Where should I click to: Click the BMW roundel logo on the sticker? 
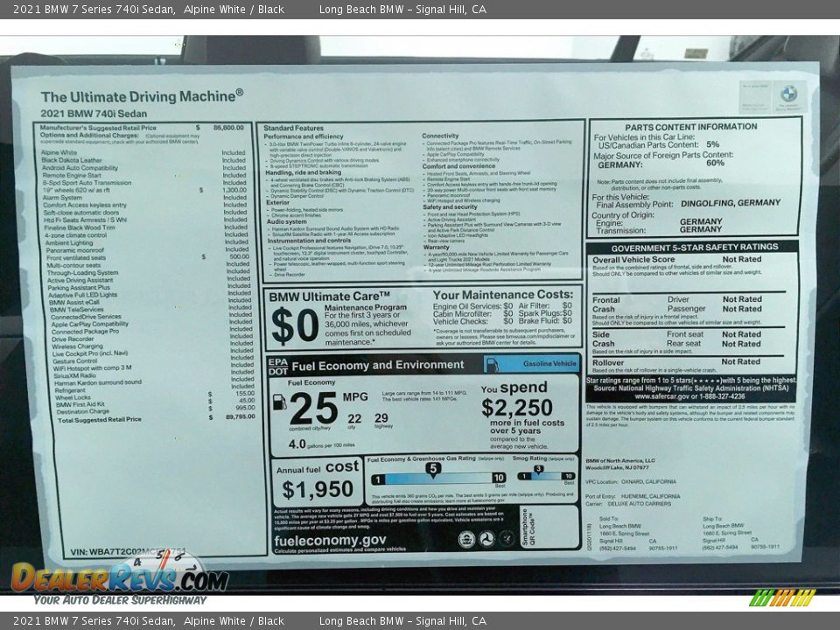coord(788,94)
